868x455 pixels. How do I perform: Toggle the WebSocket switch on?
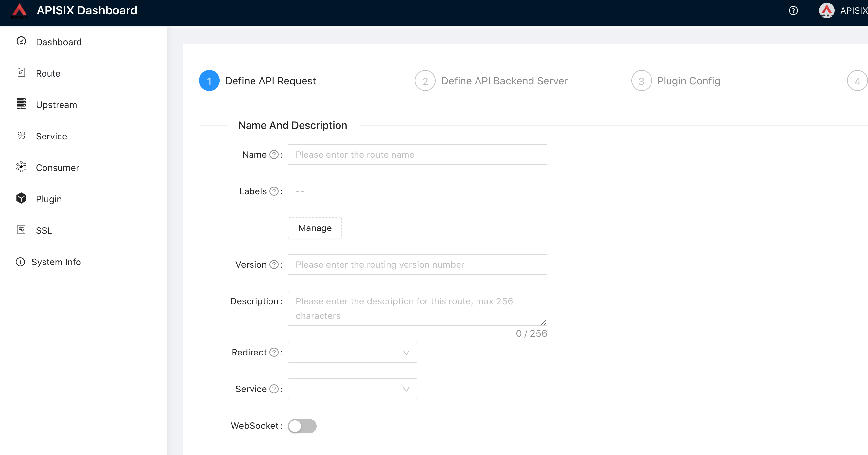[x=302, y=426]
